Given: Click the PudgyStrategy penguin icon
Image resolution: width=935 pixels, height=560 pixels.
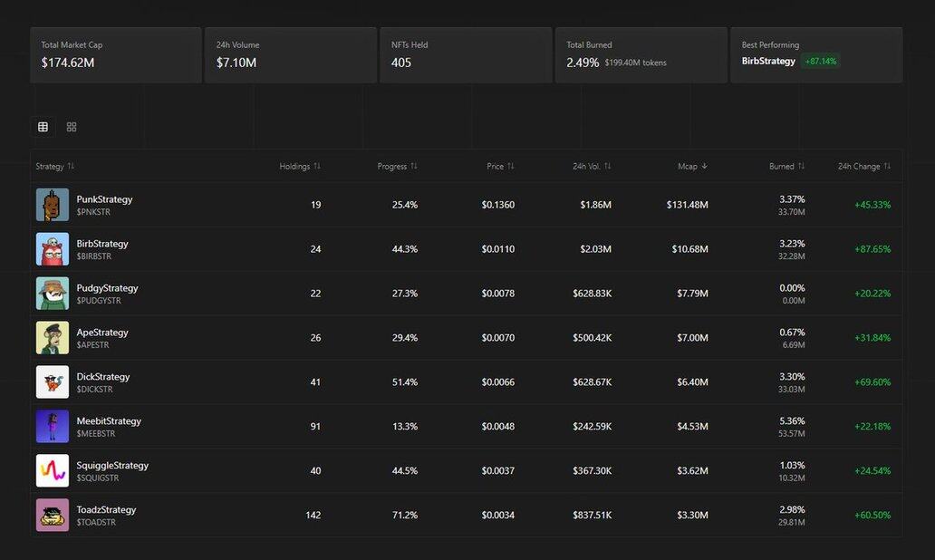Looking at the screenshot, I should [53, 294].
